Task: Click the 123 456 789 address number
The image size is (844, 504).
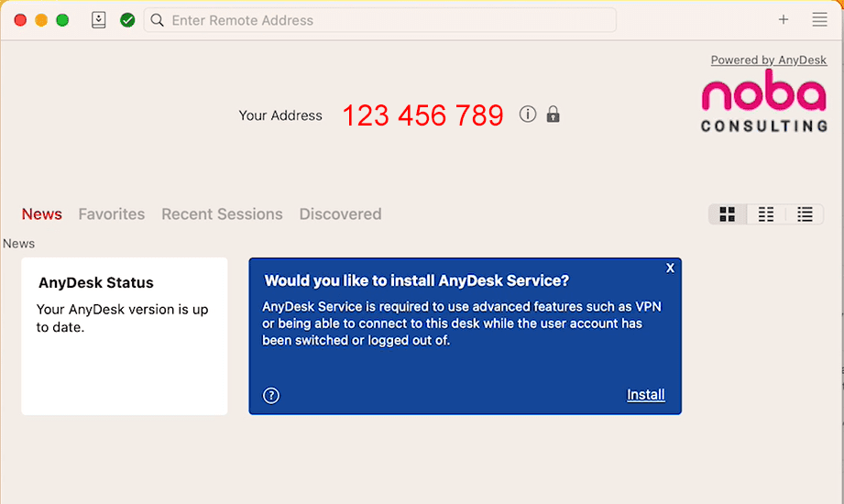Action: point(422,115)
